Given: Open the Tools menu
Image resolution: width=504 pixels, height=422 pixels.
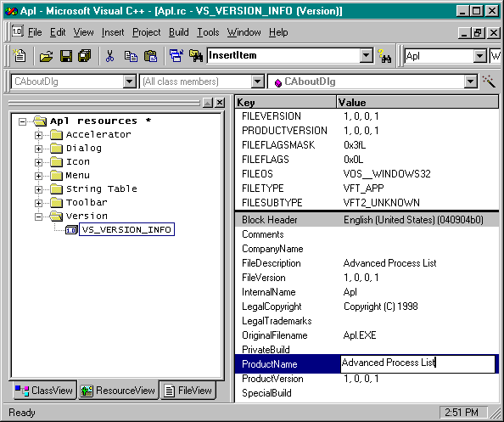Looking at the screenshot, I should point(208,32).
